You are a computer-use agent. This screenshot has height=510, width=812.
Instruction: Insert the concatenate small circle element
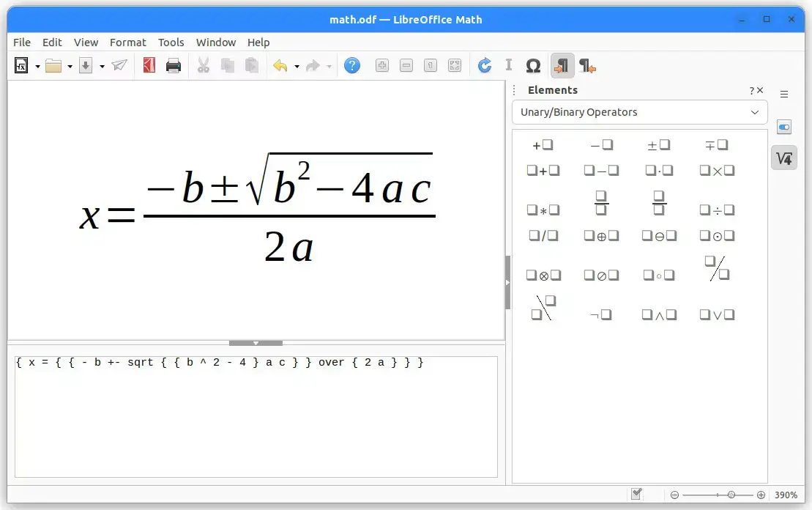pyautogui.click(x=659, y=276)
